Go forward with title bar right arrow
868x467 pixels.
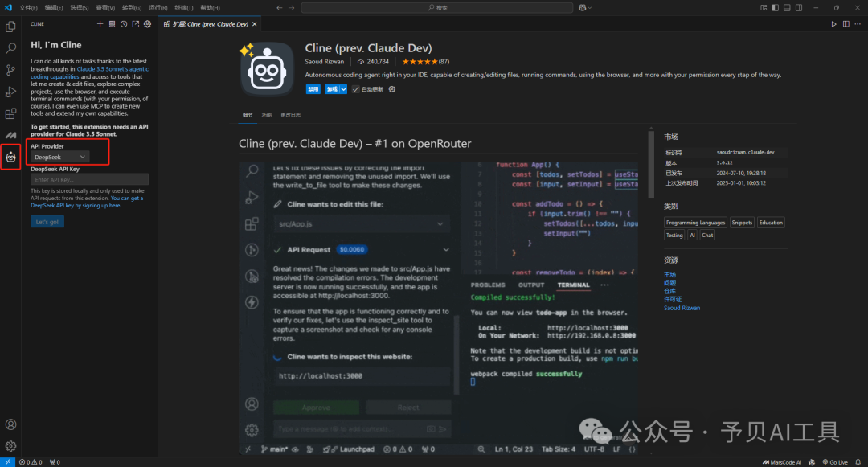pos(291,8)
